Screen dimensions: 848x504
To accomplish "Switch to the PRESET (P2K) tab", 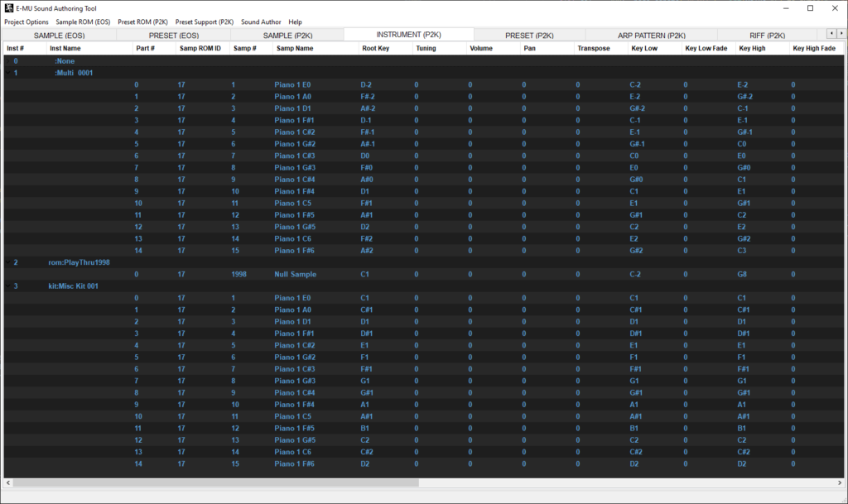I will point(529,35).
